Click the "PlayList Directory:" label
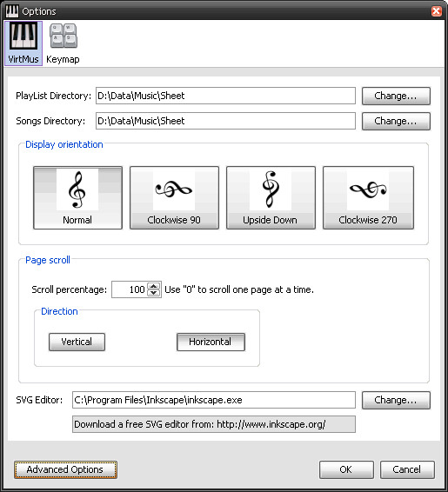 tap(54, 96)
